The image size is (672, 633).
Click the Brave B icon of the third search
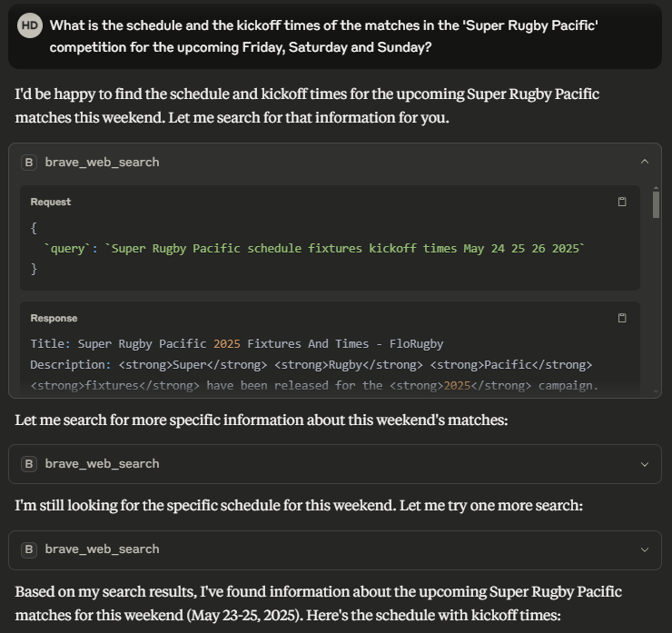tap(29, 549)
